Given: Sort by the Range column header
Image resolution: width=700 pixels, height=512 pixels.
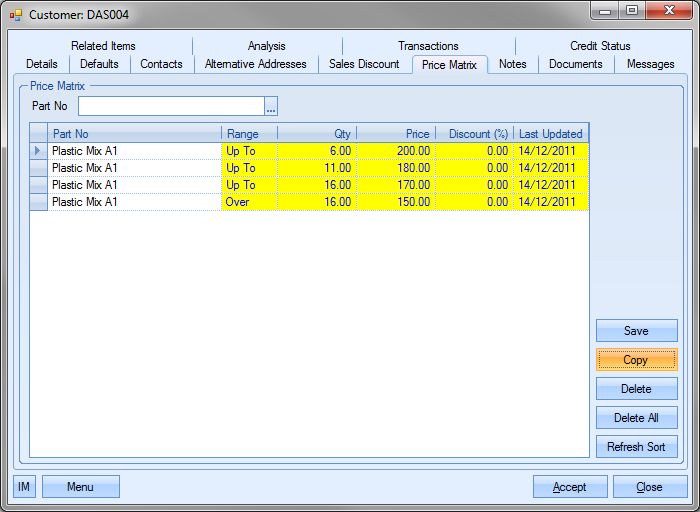Looking at the screenshot, I should tap(249, 133).
